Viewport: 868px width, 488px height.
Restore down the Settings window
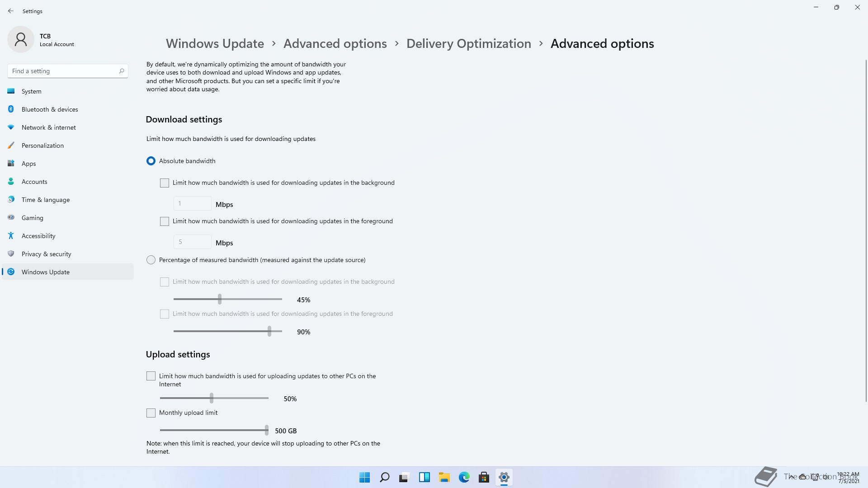click(x=836, y=7)
